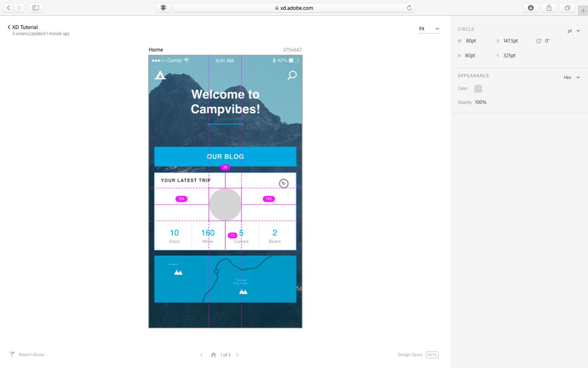The height and width of the screenshot is (368, 588).
Task: Click the lower mountain icon on map
Action: click(243, 292)
